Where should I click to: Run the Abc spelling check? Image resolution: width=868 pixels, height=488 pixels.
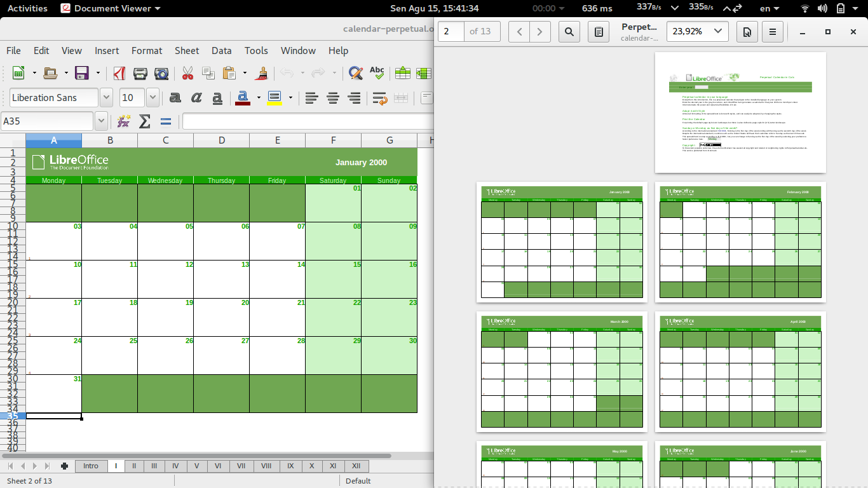[x=377, y=73]
